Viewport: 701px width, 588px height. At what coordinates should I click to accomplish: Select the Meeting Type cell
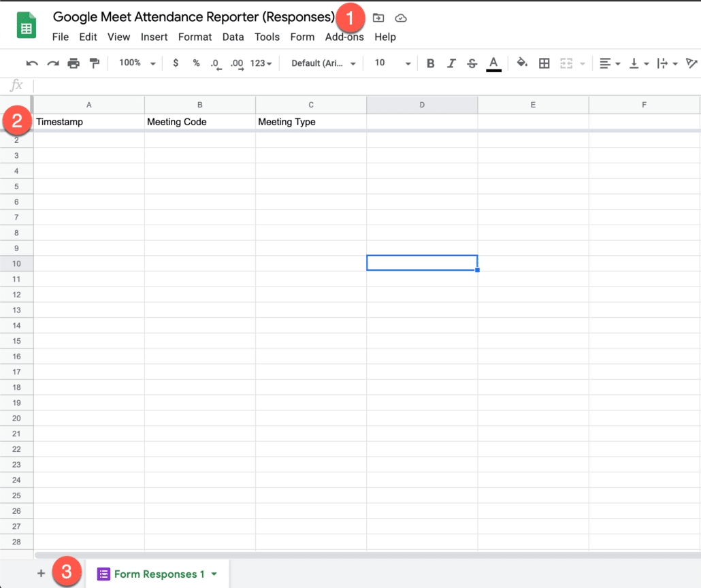coord(311,122)
